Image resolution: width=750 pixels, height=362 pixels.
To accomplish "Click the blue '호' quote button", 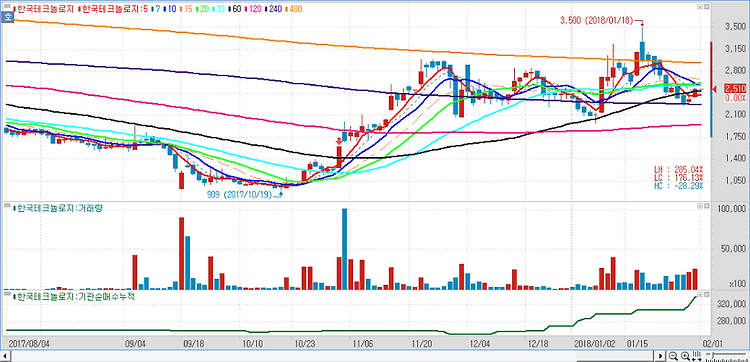I will point(7,17).
